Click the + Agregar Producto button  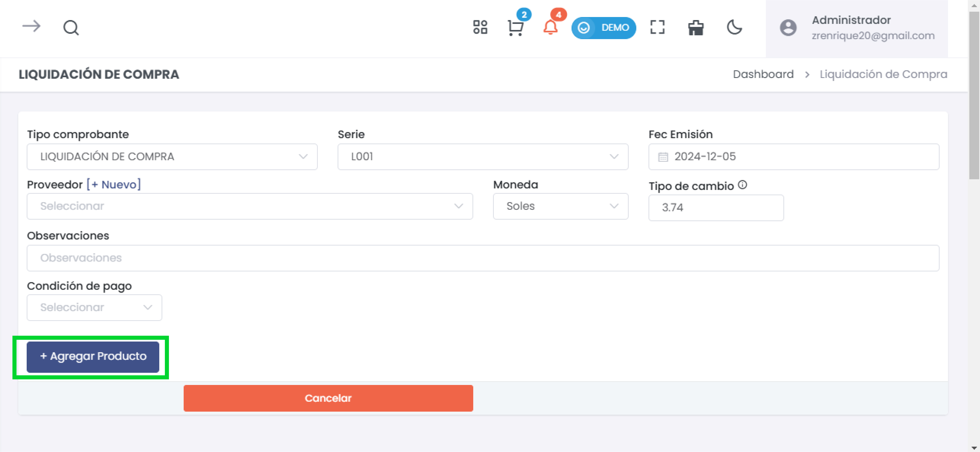(x=93, y=356)
